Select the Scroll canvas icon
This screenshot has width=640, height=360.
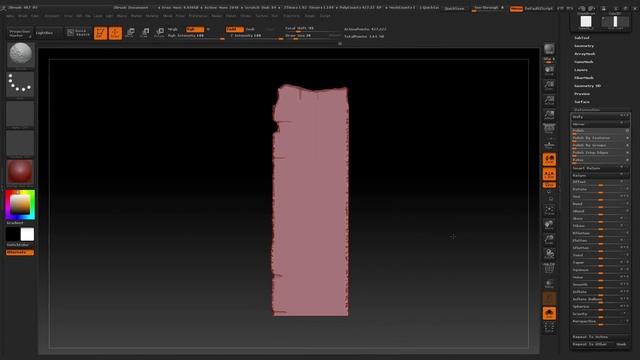[x=549, y=71]
